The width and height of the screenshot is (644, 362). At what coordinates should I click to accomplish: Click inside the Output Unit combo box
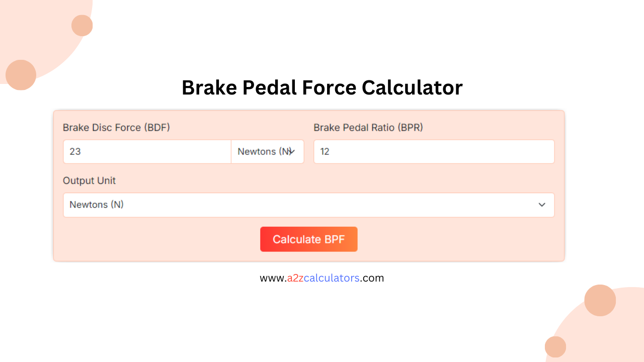click(x=308, y=205)
